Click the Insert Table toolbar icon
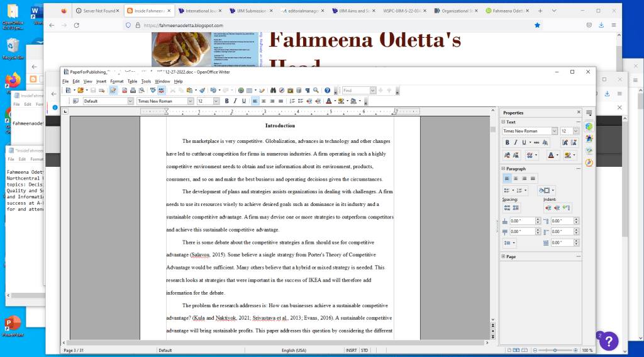Screen dimensions: 644x357 [249, 90]
